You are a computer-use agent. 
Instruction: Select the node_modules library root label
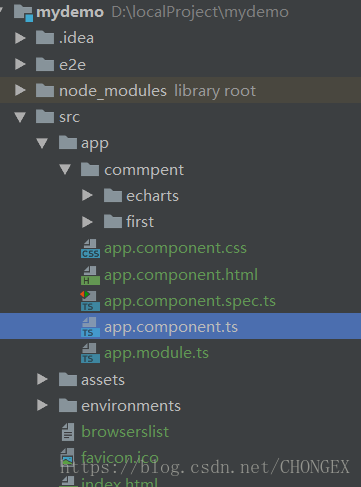[157, 91]
